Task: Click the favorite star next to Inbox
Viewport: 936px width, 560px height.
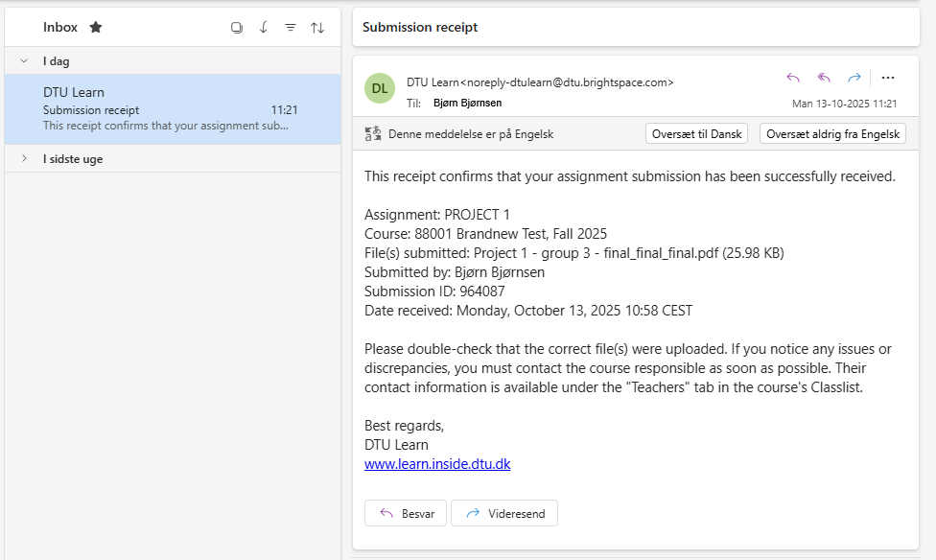Action: 96,28
